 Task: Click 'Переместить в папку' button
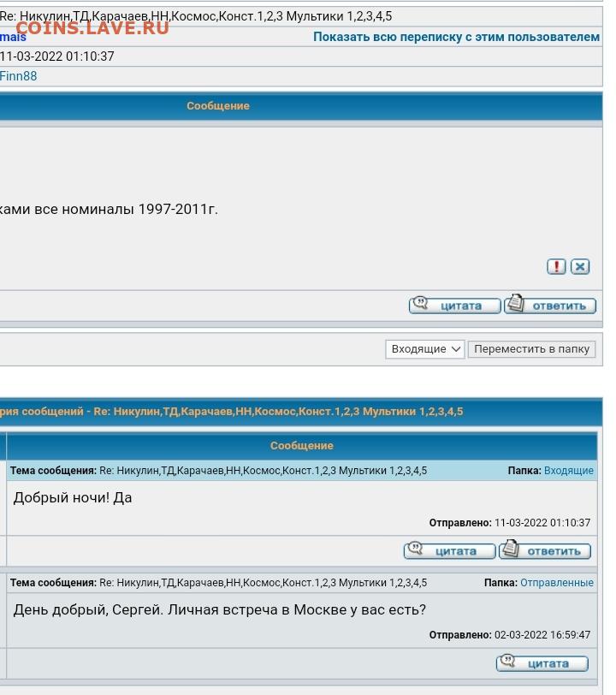(531, 349)
